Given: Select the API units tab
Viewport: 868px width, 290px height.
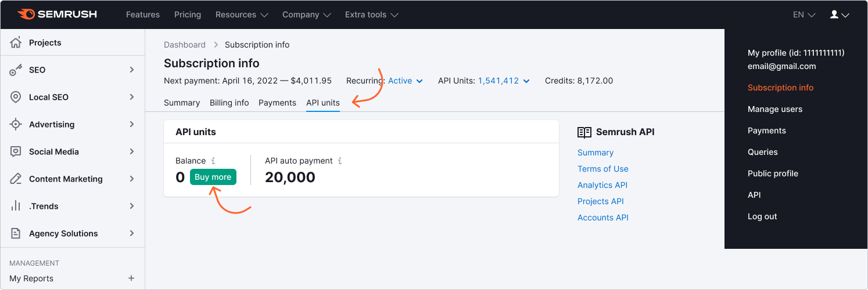Looking at the screenshot, I should click(x=323, y=103).
